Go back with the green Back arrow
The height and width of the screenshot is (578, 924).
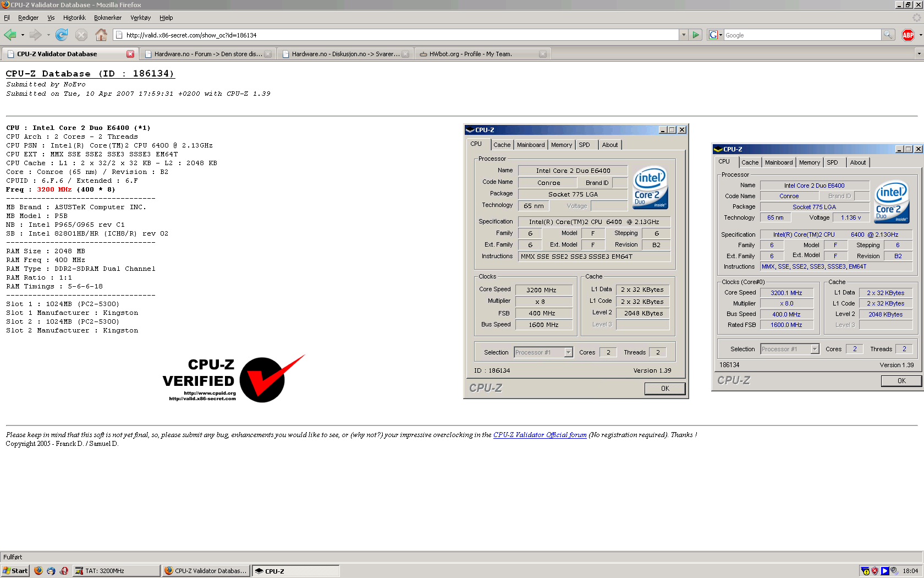point(10,35)
